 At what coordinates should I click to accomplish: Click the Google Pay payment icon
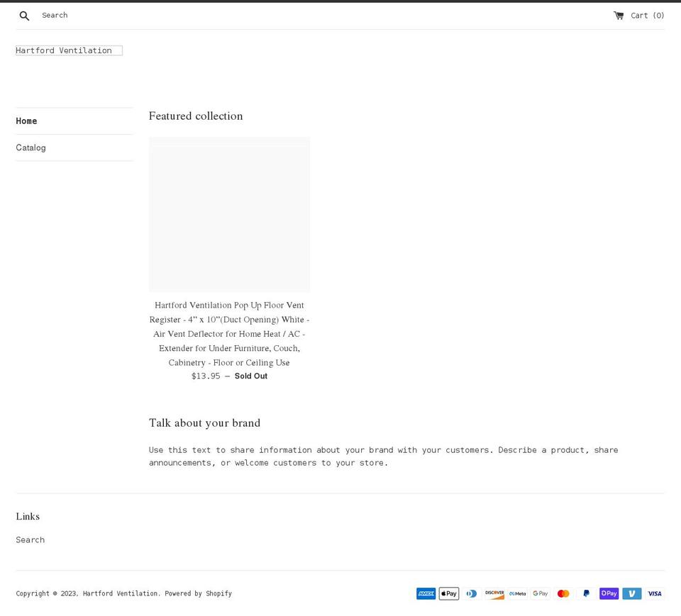[540, 593]
